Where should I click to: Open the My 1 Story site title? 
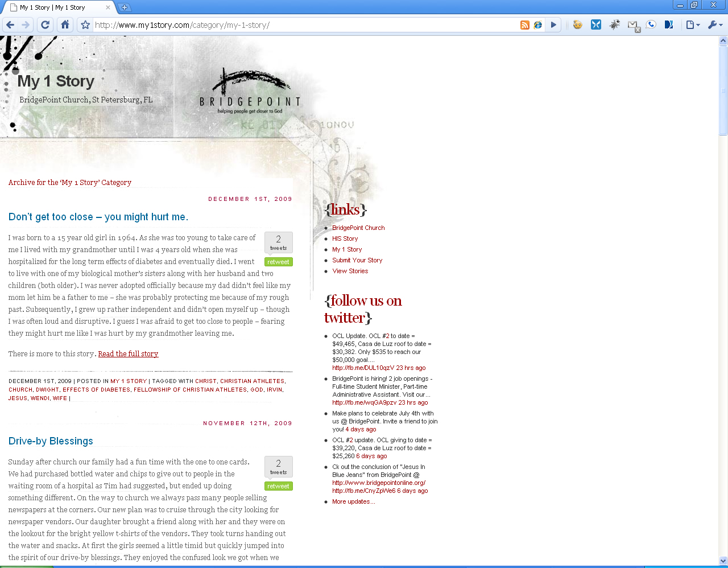coord(56,81)
